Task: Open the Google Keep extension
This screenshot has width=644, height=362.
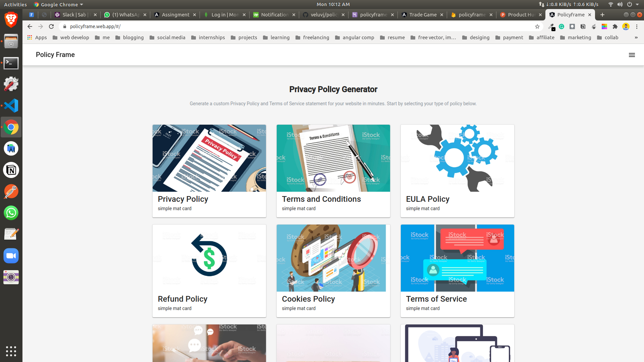Action: (x=572, y=26)
